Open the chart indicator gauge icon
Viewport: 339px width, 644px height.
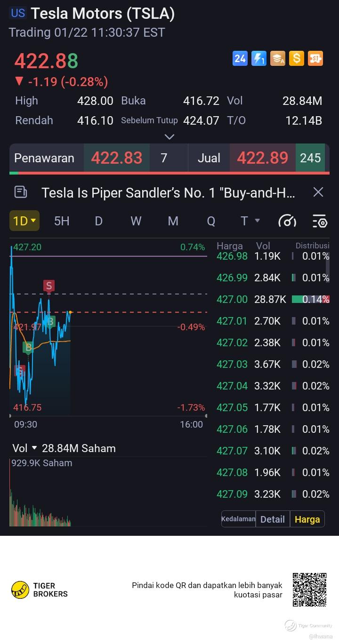(x=287, y=221)
